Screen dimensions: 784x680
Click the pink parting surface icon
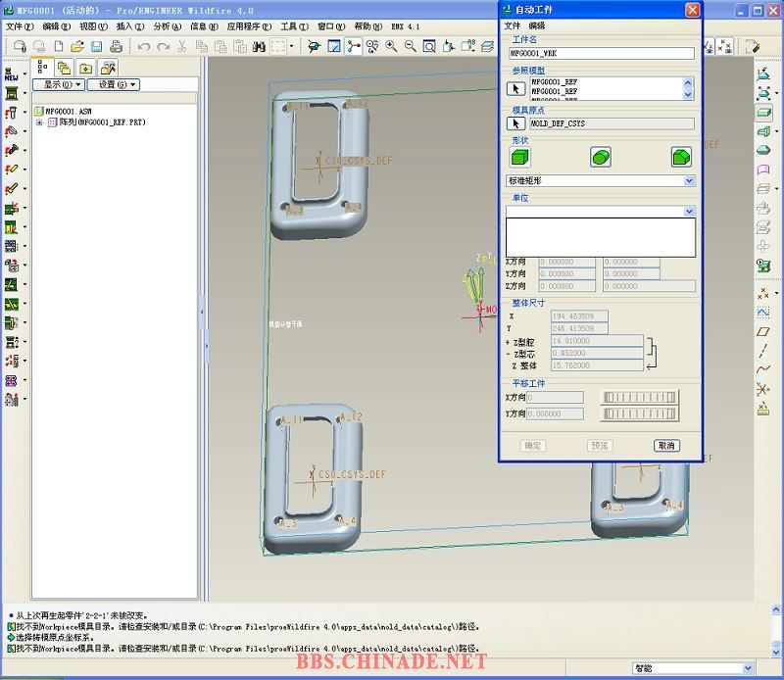pyautogui.click(x=763, y=170)
